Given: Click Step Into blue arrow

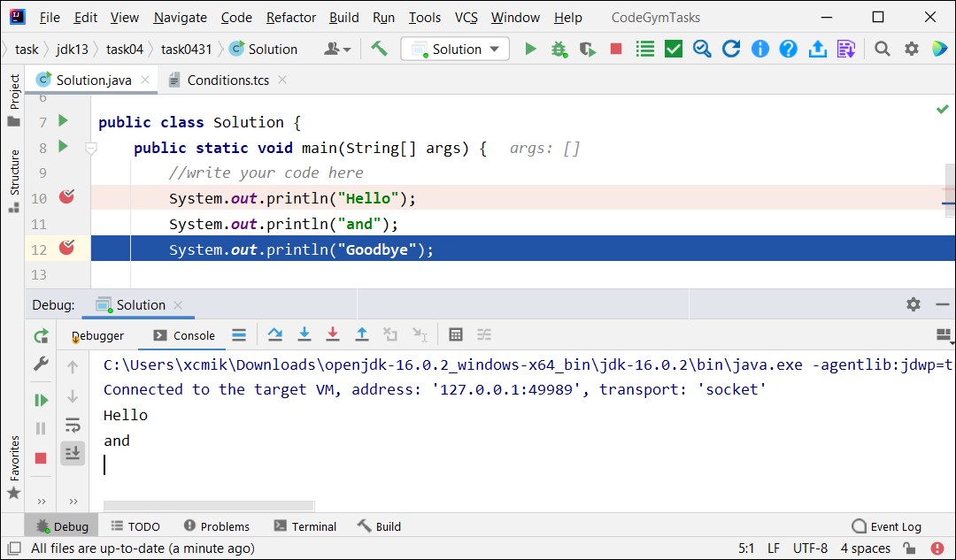Looking at the screenshot, I should [304, 334].
